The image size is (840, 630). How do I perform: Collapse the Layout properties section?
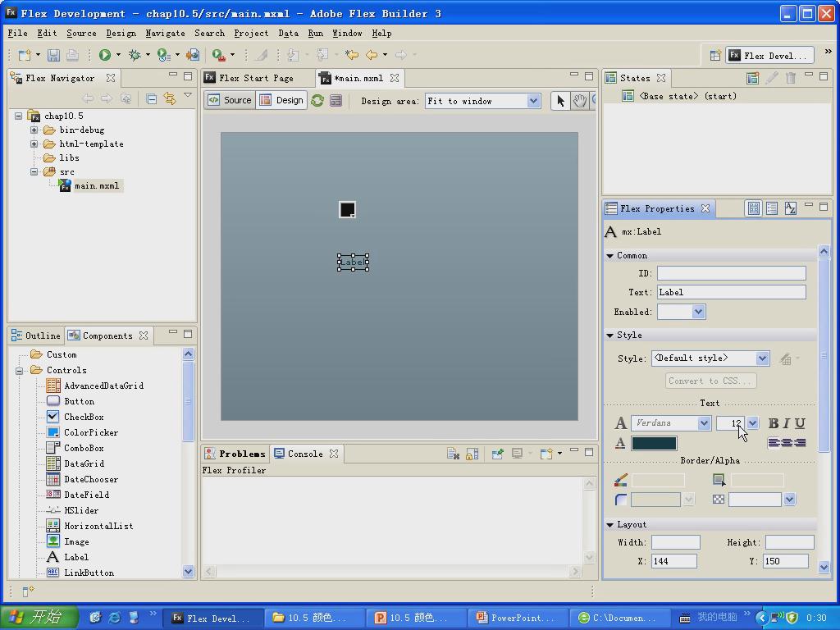click(x=609, y=524)
